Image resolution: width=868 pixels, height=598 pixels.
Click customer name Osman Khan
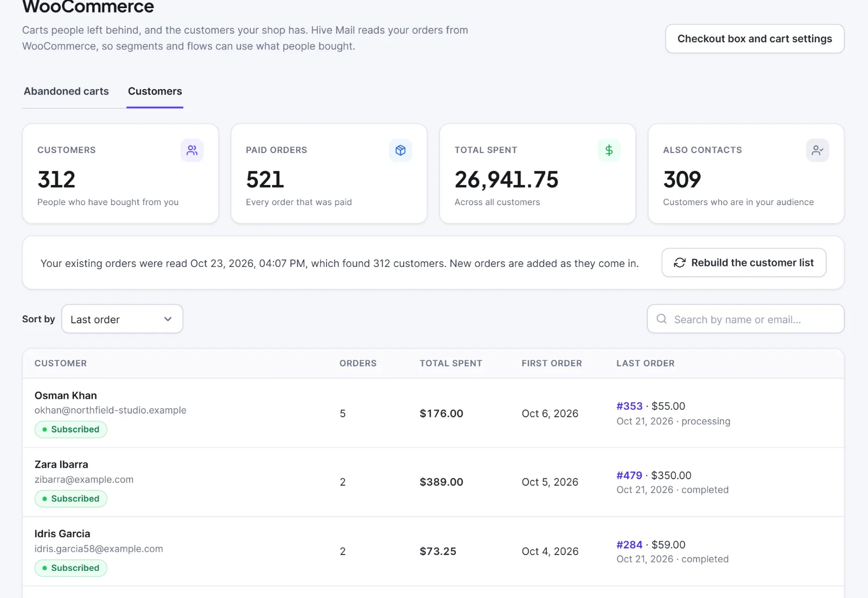pos(66,396)
